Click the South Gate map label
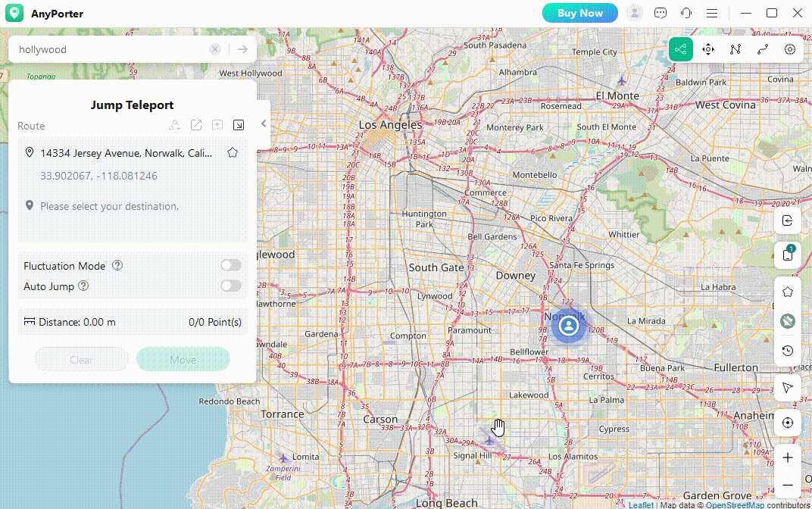The image size is (812, 509). tap(436, 267)
